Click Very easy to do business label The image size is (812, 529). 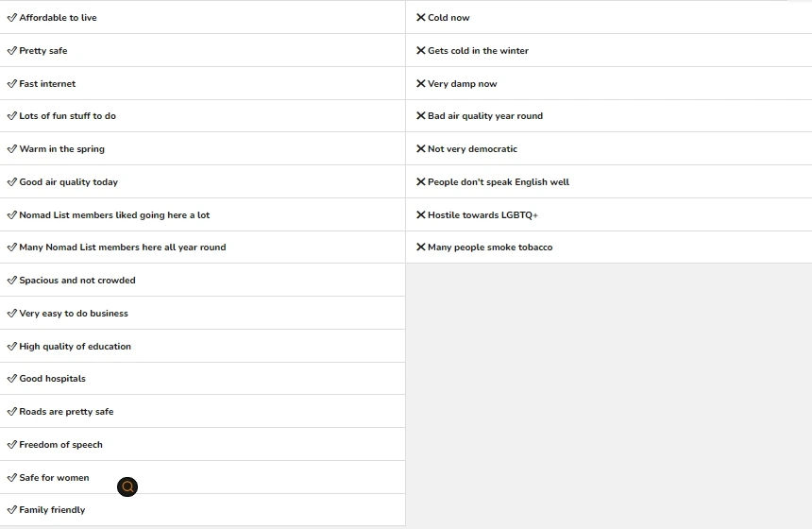coord(74,314)
